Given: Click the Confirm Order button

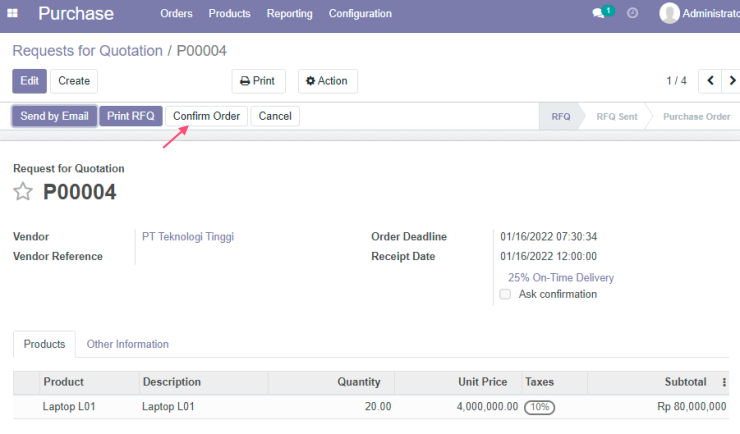Looking at the screenshot, I should point(206,116).
